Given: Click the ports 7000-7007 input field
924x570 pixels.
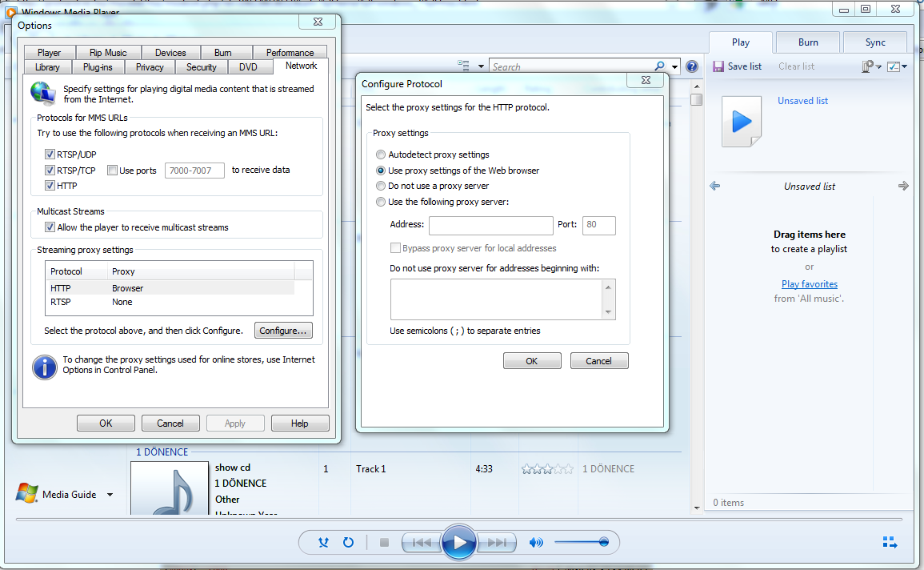Looking at the screenshot, I should pos(194,171).
